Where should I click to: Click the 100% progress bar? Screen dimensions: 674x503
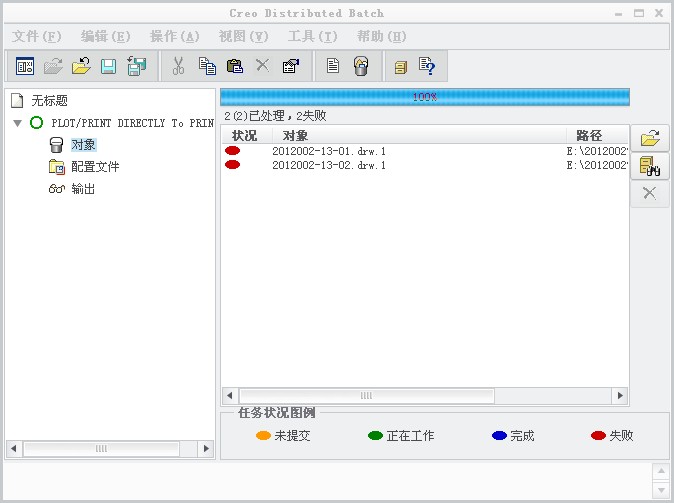tap(425, 97)
